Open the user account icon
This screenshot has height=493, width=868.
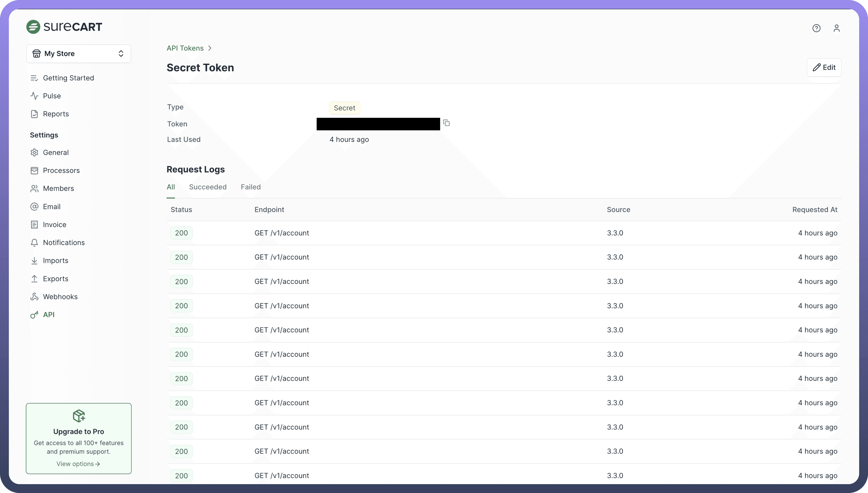pos(837,28)
